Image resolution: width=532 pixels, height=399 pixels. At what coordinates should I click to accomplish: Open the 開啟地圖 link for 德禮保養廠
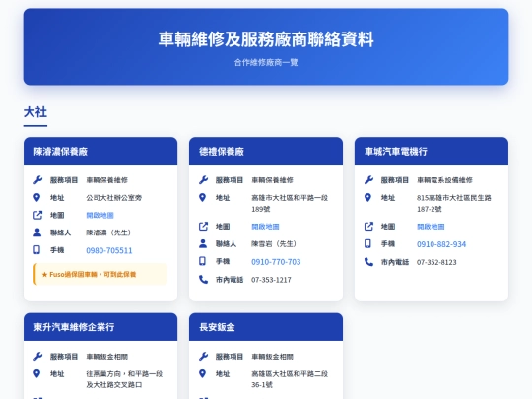pyautogui.click(x=265, y=227)
